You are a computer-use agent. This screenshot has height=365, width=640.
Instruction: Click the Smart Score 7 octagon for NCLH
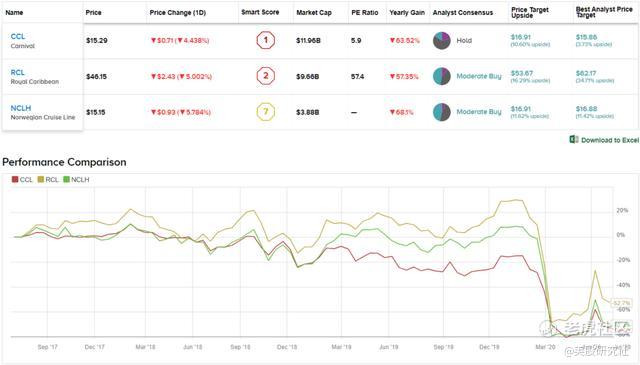tap(266, 112)
